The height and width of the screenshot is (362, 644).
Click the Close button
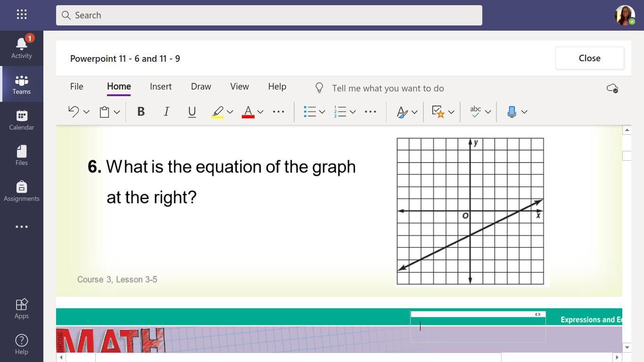coord(589,58)
